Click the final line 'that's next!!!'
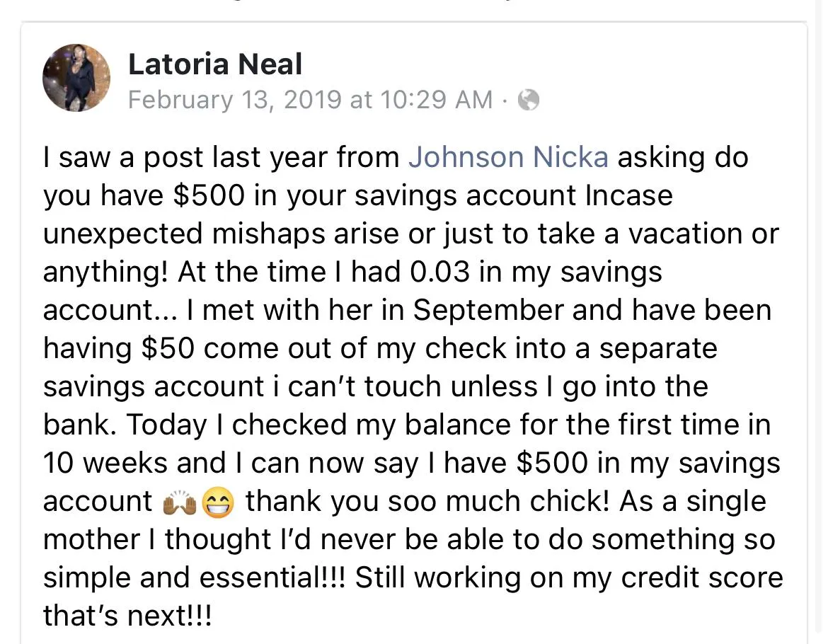828x644 pixels. (127, 616)
